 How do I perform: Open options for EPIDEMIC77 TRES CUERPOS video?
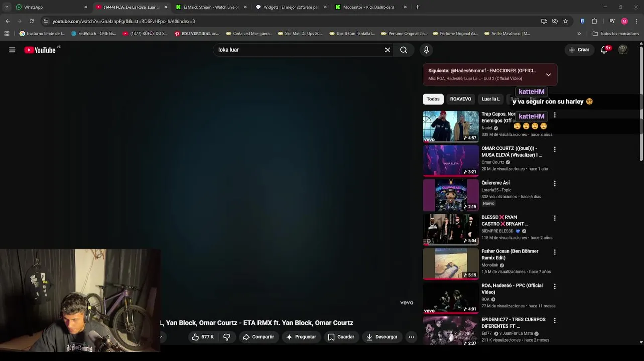click(555, 320)
